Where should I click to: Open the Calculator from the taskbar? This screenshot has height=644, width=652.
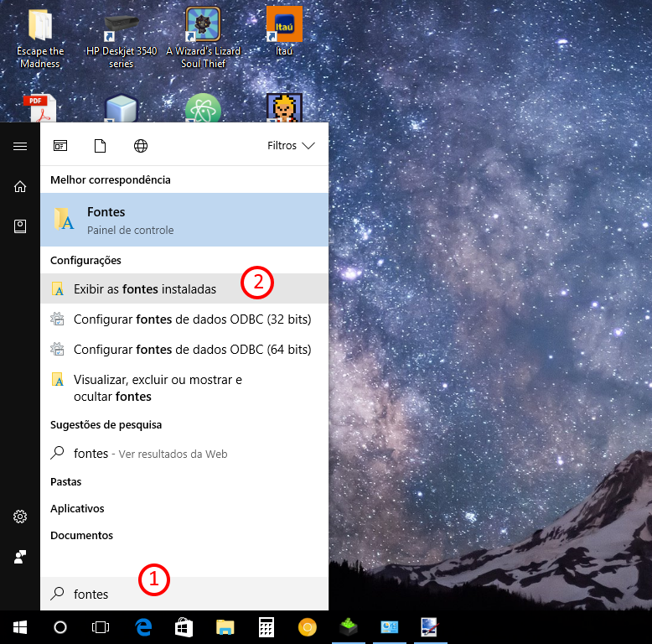click(267, 627)
